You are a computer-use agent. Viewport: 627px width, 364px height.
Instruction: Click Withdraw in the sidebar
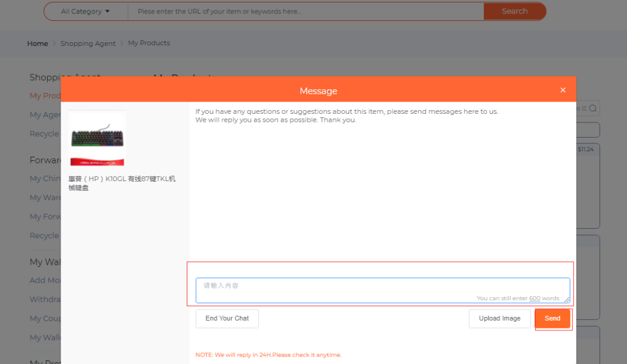[x=45, y=299]
